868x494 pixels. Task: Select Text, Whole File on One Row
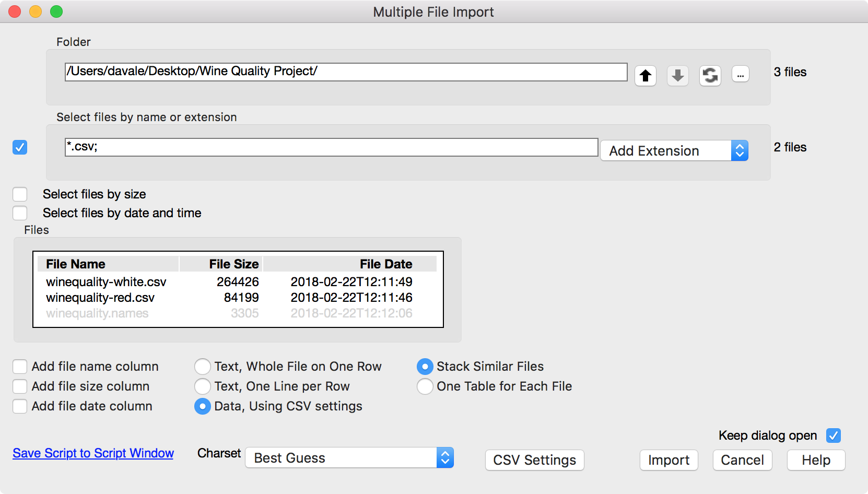pos(202,366)
